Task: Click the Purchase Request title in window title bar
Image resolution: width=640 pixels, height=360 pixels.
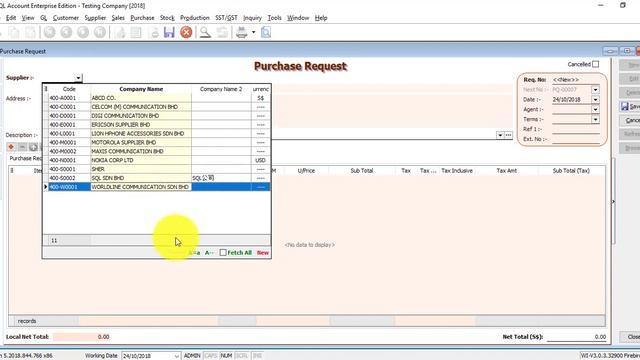Action: tap(23, 51)
